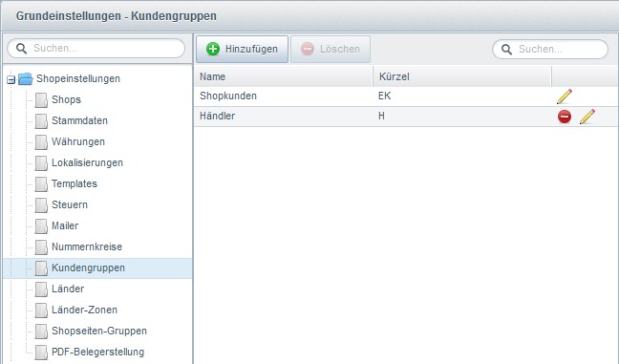Click the page icon next to PDF-Belegerstellung
The height and width of the screenshot is (364, 619).
coord(41,353)
